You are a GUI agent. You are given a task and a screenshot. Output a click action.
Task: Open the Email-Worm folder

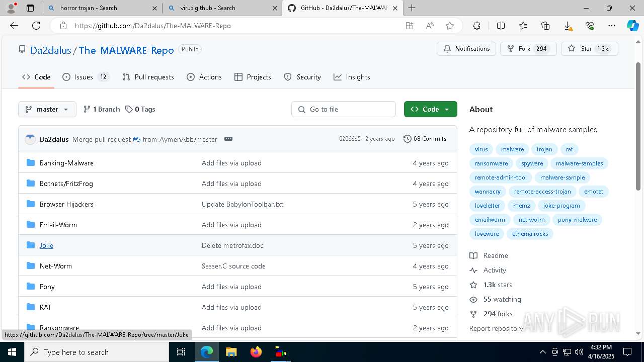point(58,225)
